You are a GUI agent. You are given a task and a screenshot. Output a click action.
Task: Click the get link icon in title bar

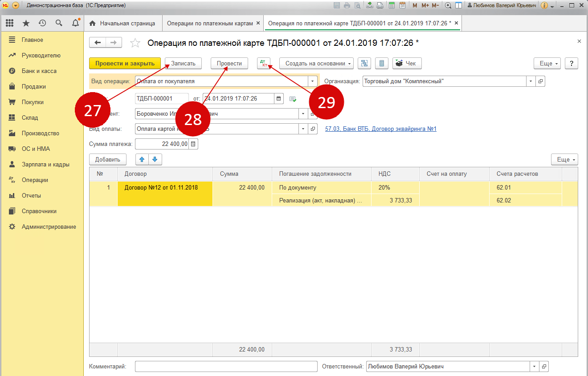click(370, 5)
